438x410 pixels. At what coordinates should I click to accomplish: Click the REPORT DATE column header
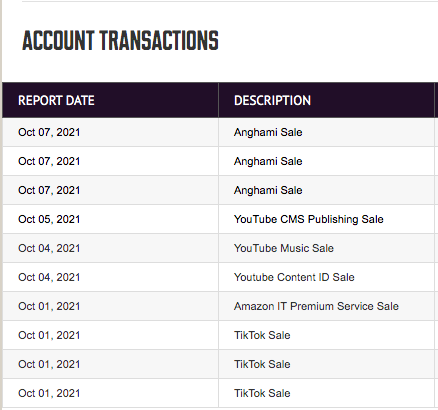click(x=56, y=100)
